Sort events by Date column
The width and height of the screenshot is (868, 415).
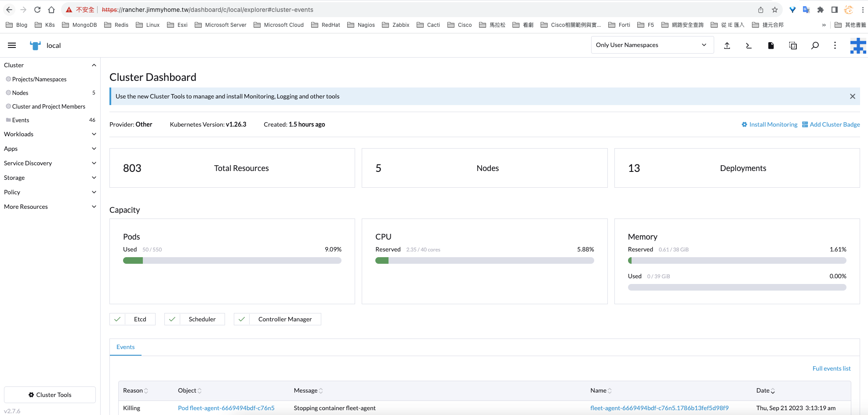(766, 390)
